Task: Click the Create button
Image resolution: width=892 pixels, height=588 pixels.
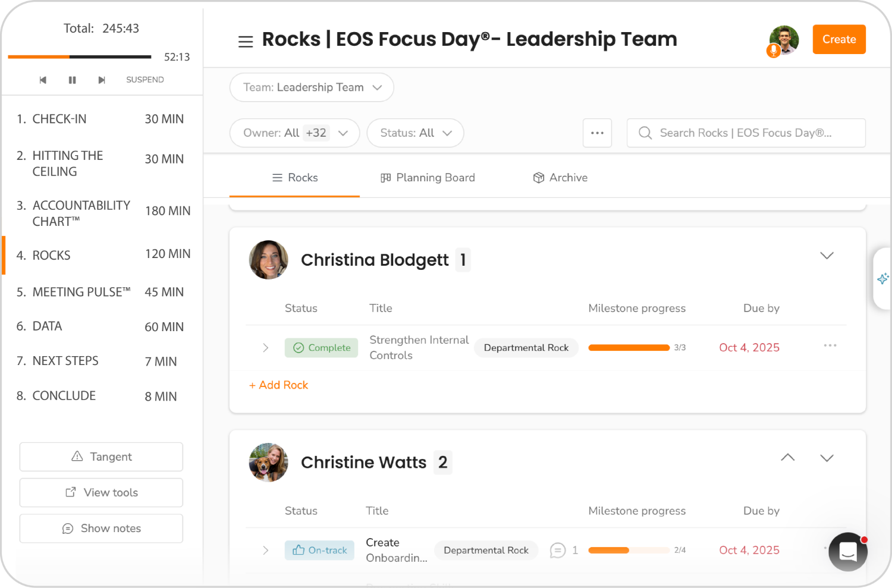Action: tap(838, 39)
